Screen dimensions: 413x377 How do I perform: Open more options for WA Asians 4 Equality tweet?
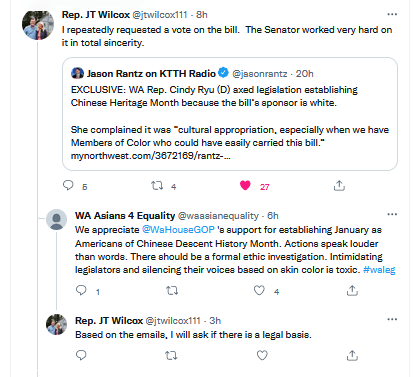pos(392,214)
